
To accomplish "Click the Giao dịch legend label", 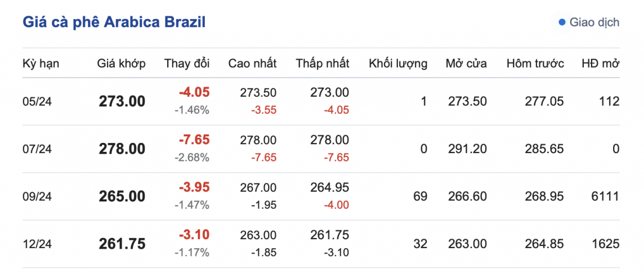I will pos(594,23).
